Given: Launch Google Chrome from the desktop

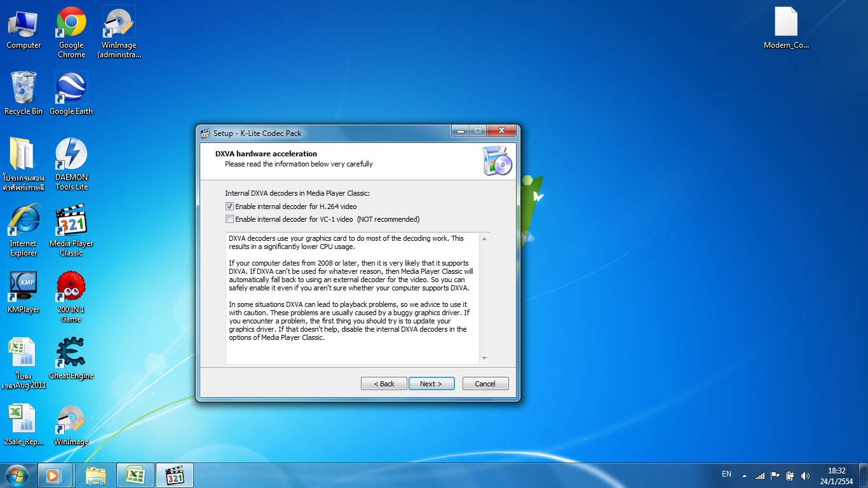Looking at the screenshot, I should pyautogui.click(x=71, y=33).
